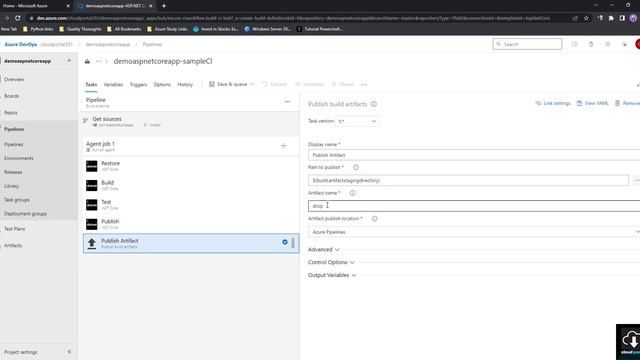The height and width of the screenshot is (360, 640).
Task: Open a new browser tab
Action: (164, 6)
